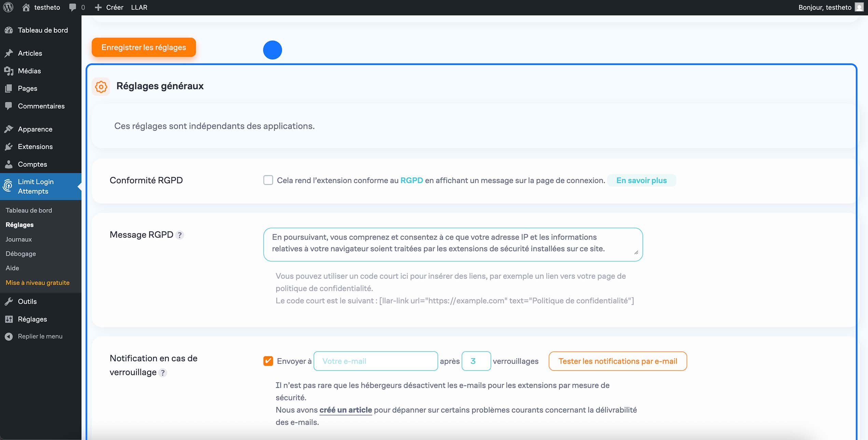Click the gear icon beside Réglages généraux

point(101,86)
